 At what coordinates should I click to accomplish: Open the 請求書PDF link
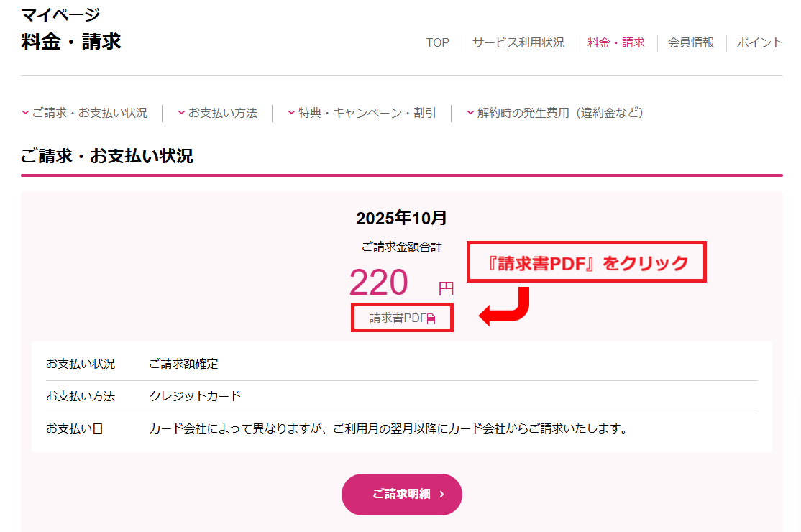(398, 318)
